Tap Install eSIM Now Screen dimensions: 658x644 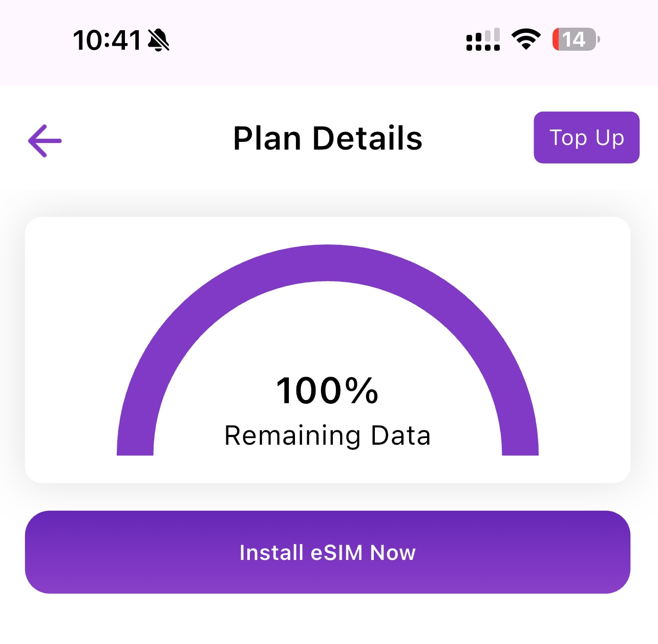328,552
